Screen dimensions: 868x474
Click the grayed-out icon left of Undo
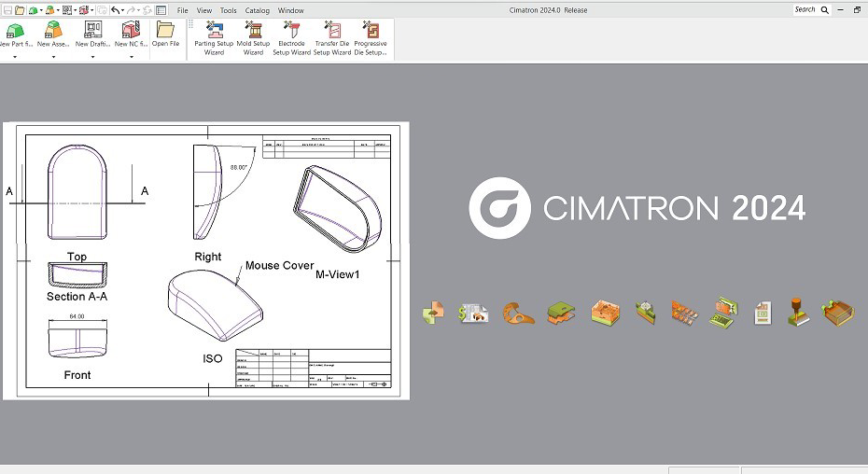(102, 10)
